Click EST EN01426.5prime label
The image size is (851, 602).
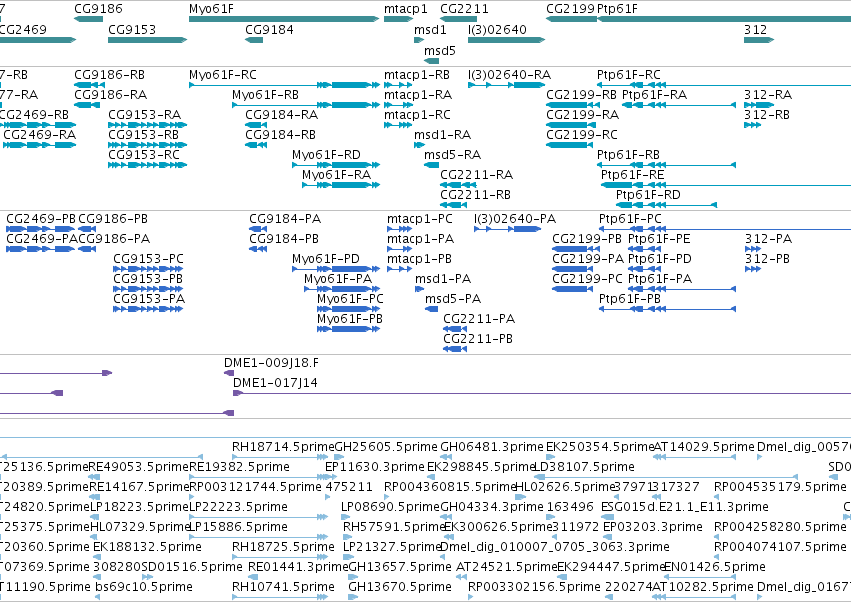(715, 566)
